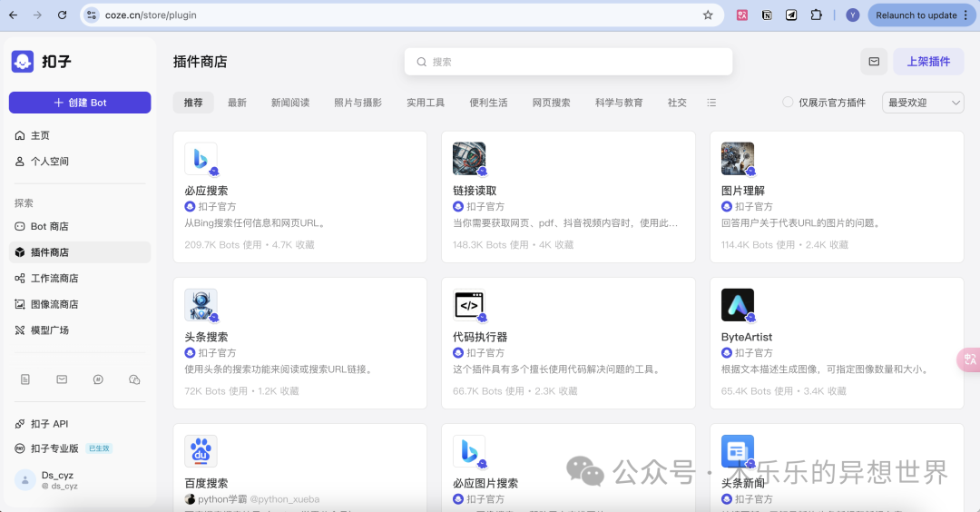Open the 最受欢迎 sort dropdown
Image resolution: width=980 pixels, height=512 pixels.
pos(923,103)
